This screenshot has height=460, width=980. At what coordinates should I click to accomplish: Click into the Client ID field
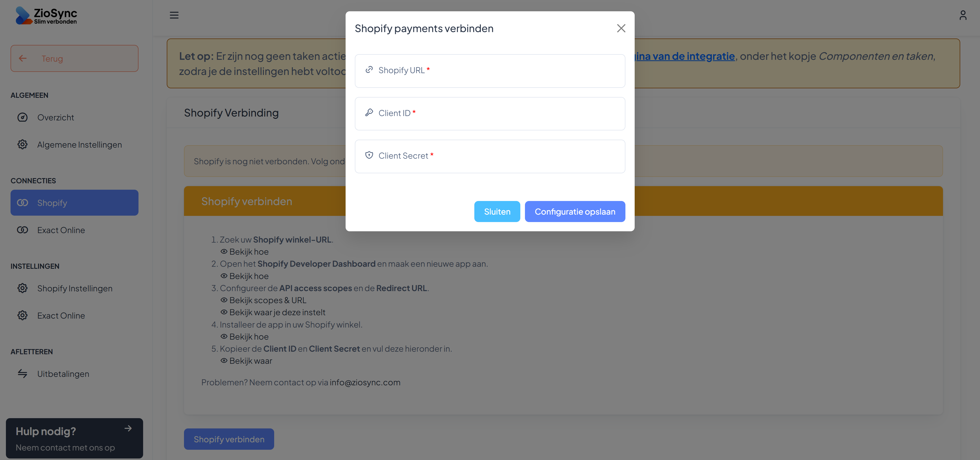[490, 114]
